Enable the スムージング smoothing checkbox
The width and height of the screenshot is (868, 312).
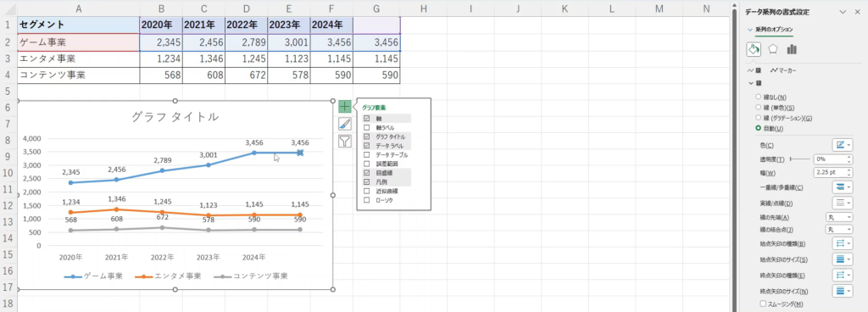763,304
